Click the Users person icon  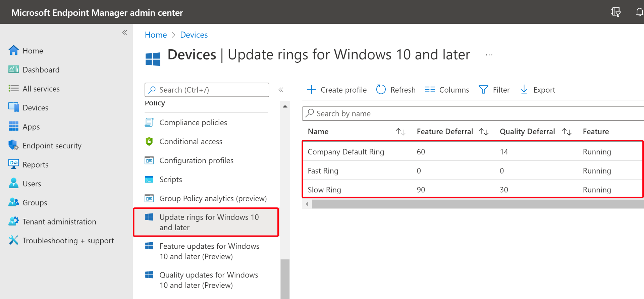(x=13, y=183)
